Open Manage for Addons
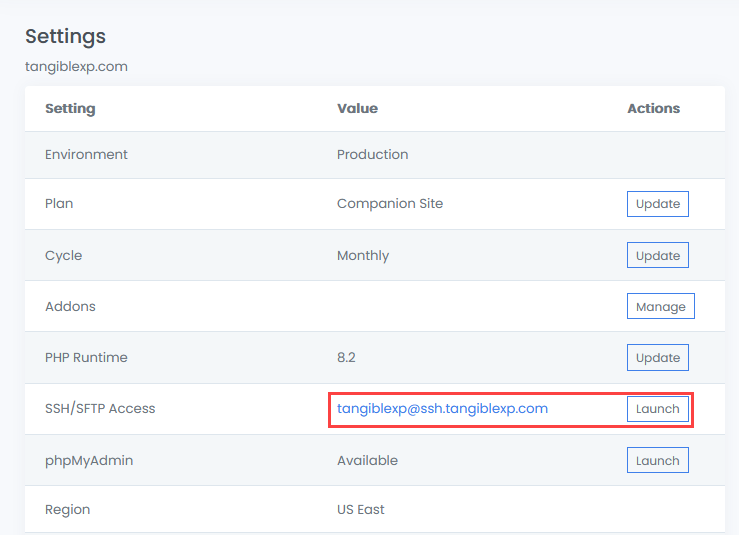The width and height of the screenshot is (739, 535). coord(660,307)
